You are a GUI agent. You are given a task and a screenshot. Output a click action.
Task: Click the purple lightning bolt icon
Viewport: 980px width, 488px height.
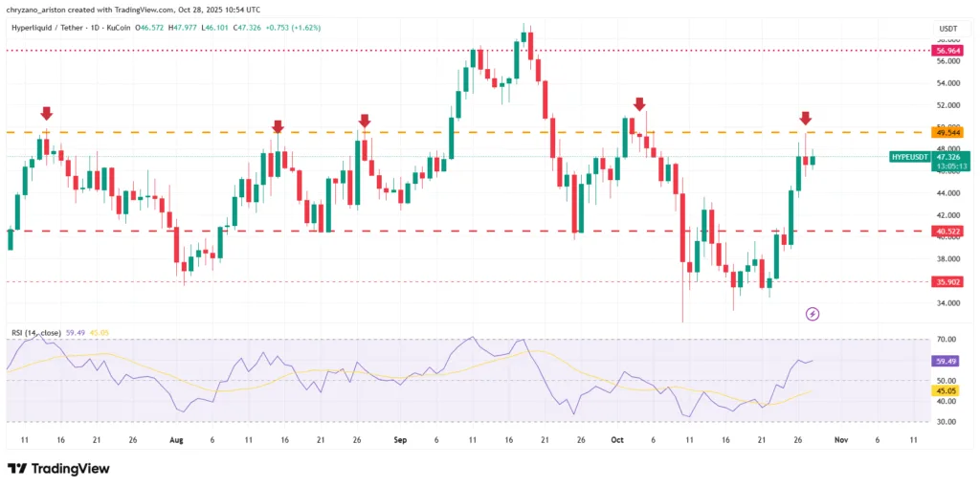[x=813, y=313]
